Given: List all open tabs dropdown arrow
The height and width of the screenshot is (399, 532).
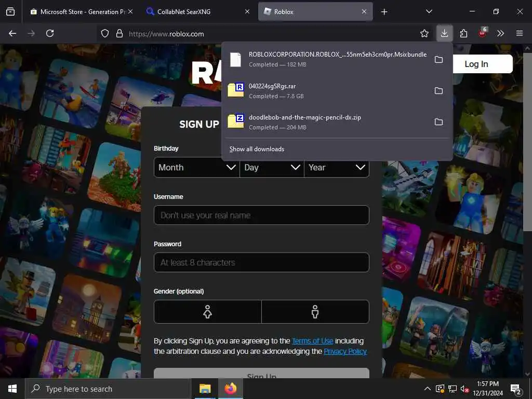Looking at the screenshot, I should pyautogui.click(x=429, y=11).
